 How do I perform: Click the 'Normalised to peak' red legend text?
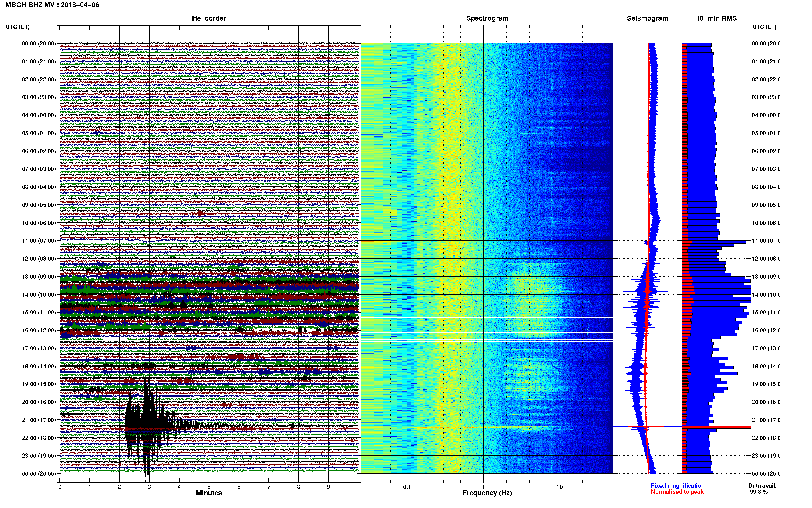(x=677, y=492)
